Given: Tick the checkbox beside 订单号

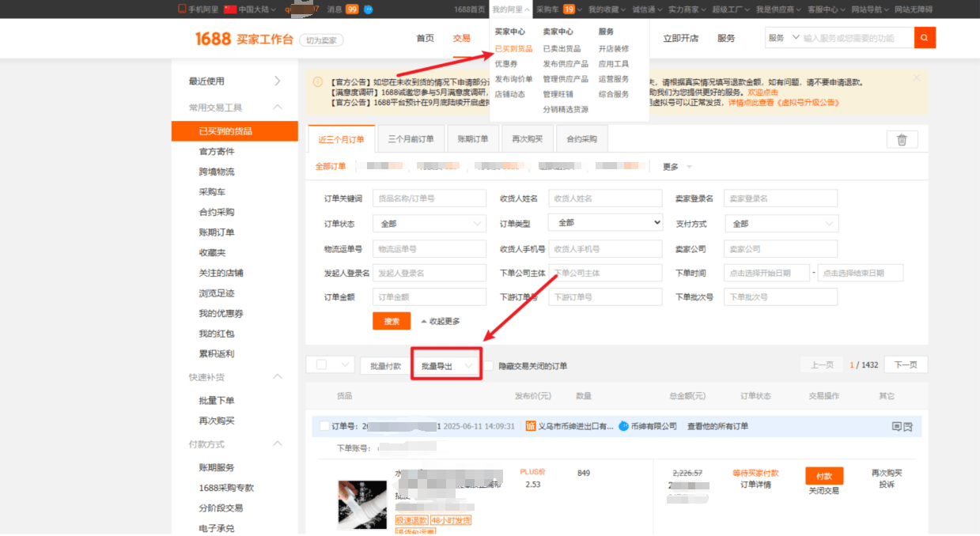Looking at the screenshot, I should (324, 426).
